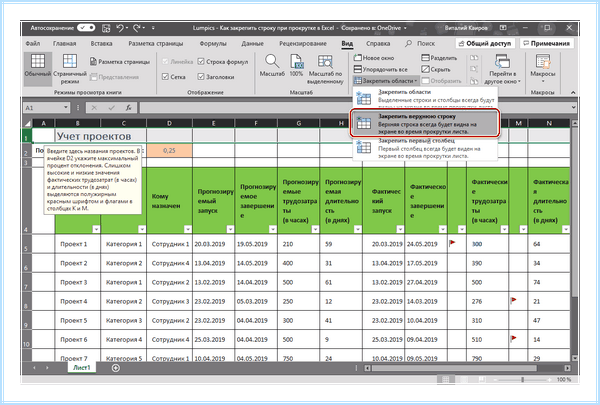Expand the formula bar arrow
The image size is (600, 405).
[x=573, y=108]
